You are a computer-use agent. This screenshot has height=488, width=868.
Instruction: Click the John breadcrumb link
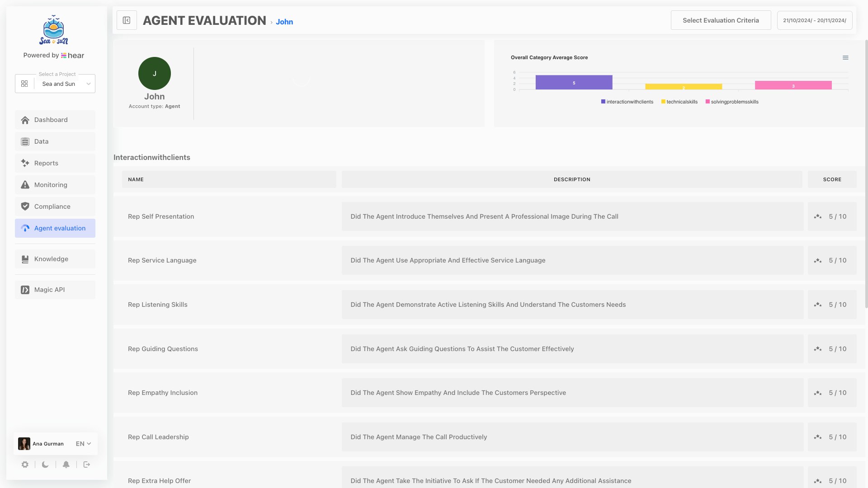click(284, 21)
